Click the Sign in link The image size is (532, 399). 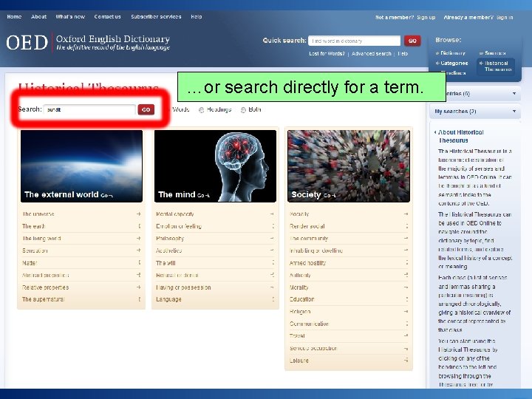click(x=505, y=17)
